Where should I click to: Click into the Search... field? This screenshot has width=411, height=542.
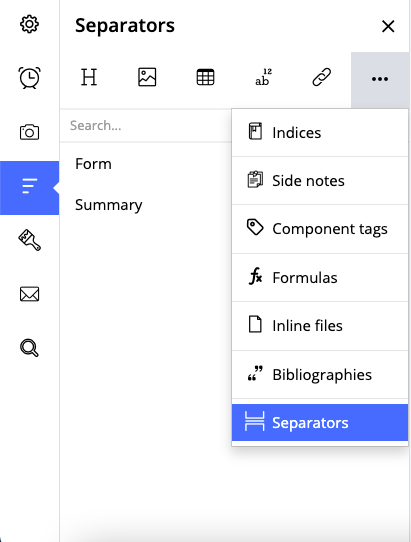click(146, 125)
